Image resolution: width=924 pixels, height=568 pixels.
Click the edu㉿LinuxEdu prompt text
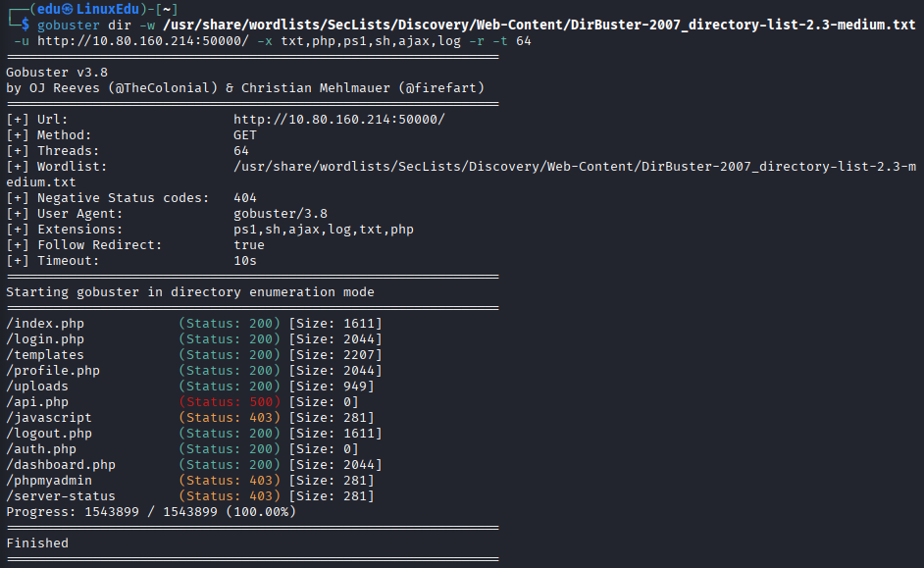tap(88, 9)
